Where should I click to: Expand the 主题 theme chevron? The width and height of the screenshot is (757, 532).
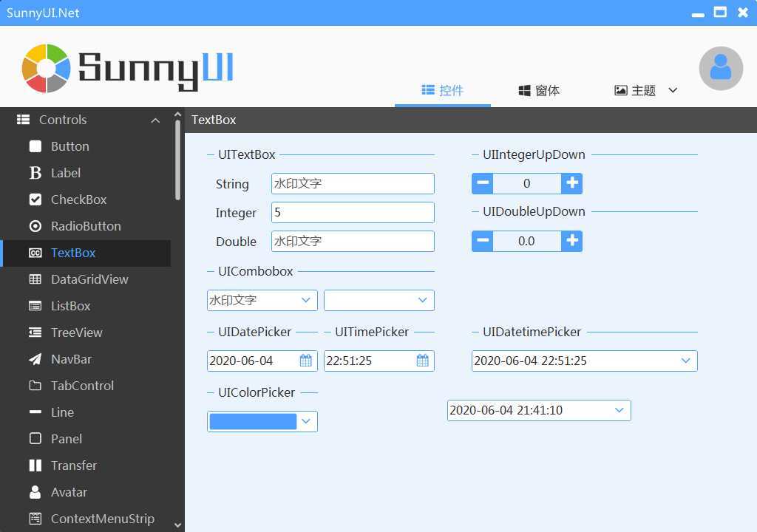coord(673,90)
